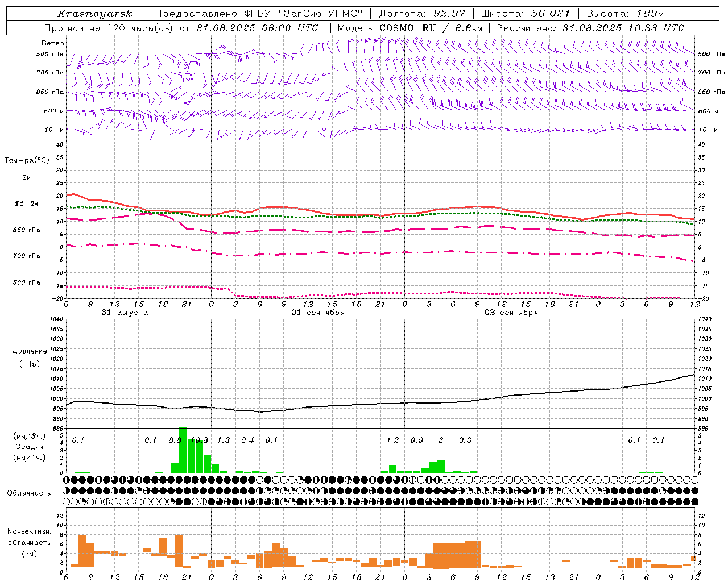Click the '10.8' precipitation value

pos(199,440)
